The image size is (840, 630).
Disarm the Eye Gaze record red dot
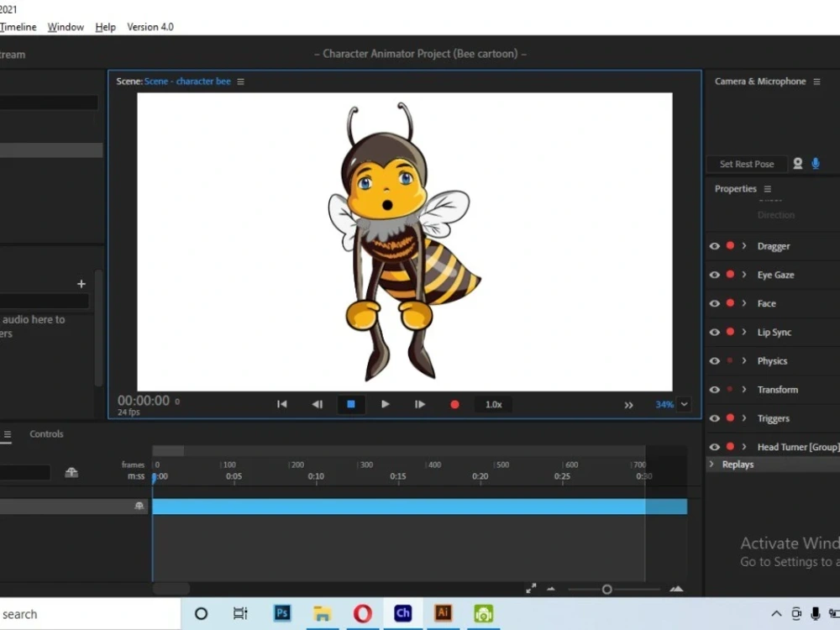pyautogui.click(x=730, y=275)
